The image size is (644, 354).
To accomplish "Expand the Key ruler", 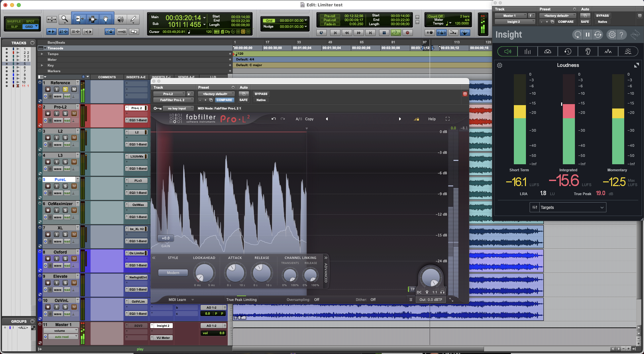I will [x=42, y=65].
